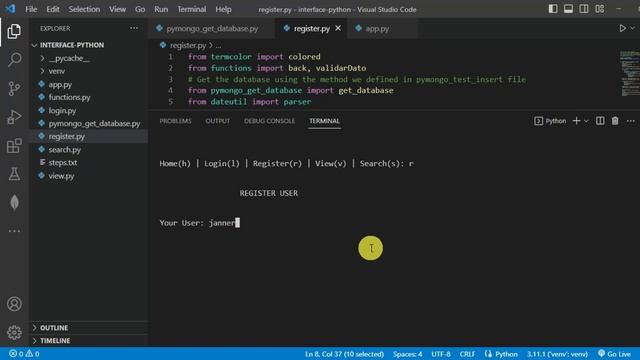Open the Source Control view
Viewport: 640px width, 360px height.
(14, 88)
